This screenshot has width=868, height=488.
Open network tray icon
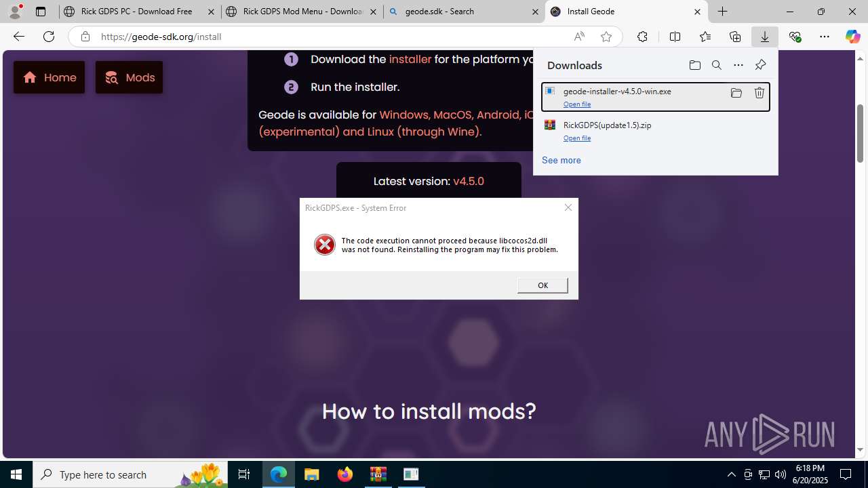point(764,474)
